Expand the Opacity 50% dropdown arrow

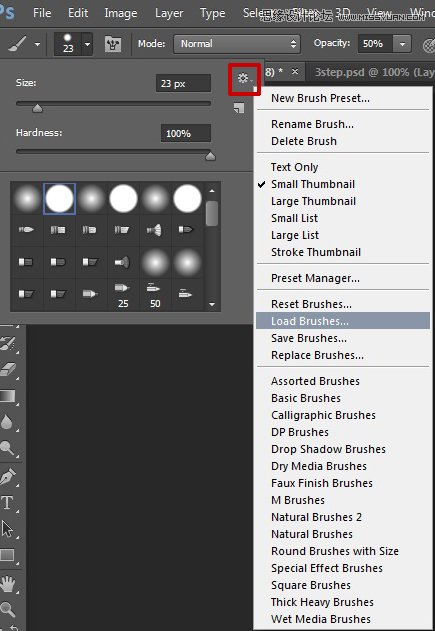click(402, 44)
